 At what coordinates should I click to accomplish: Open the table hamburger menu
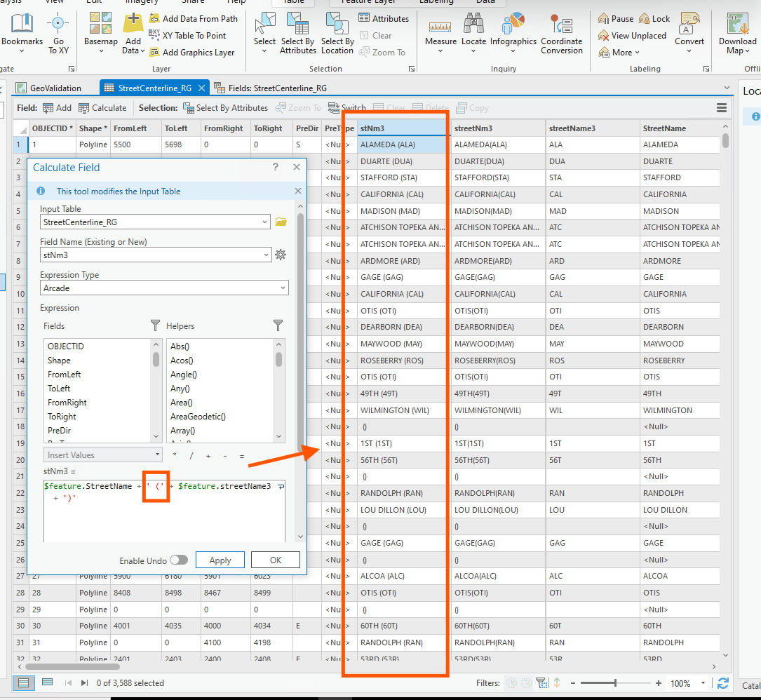tap(722, 108)
